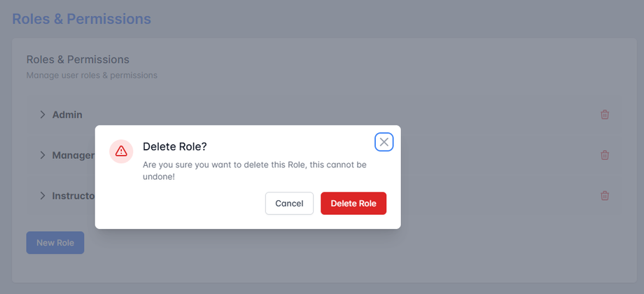This screenshot has width=644, height=294.
Task: Expand the Instructor role chevron
Action: (x=42, y=196)
